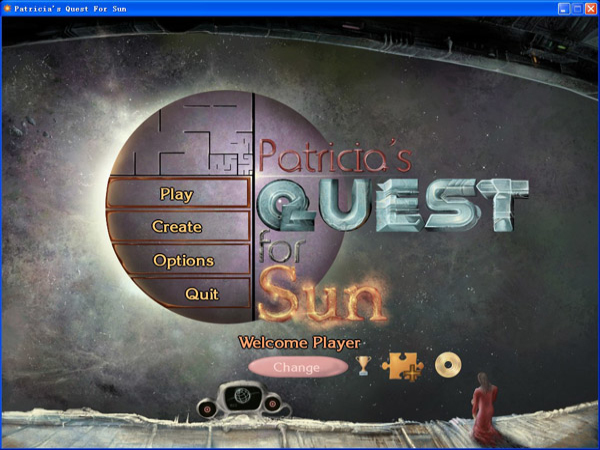Screen dimensions: 600x450
Task: Start the game with Play
Action: (178, 193)
